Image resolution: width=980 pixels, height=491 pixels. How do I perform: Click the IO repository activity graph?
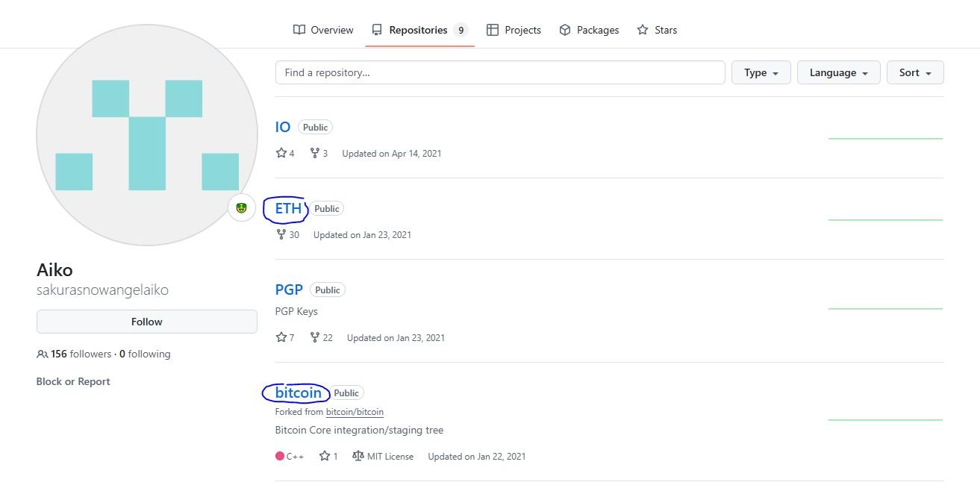point(886,139)
